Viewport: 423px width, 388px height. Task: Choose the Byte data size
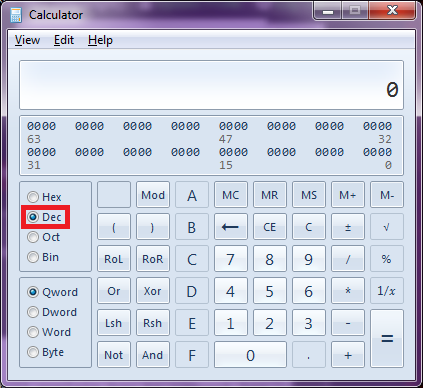click(x=45, y=352)
